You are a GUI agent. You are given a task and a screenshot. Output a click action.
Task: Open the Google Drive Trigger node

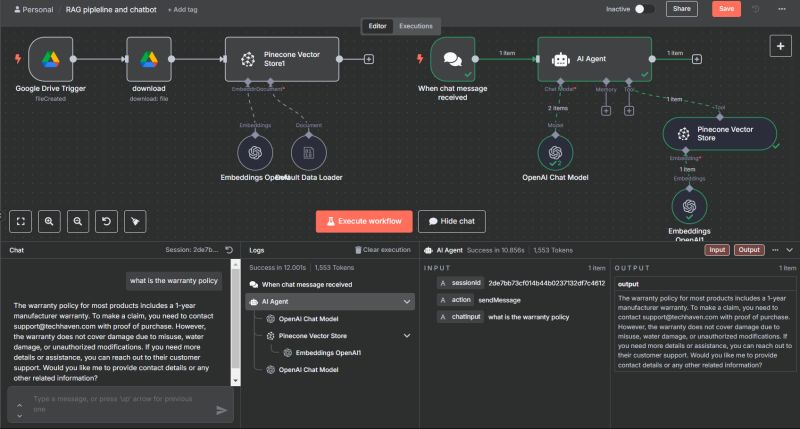(x=51, y=59)
